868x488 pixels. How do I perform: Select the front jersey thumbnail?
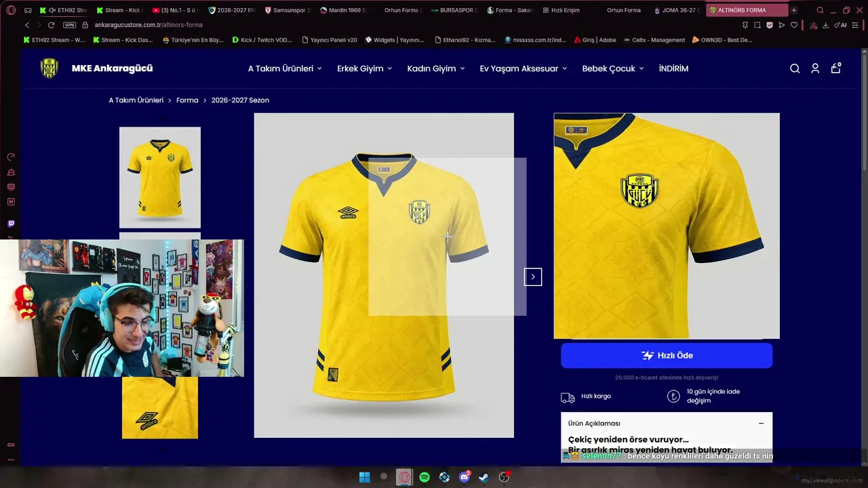coord(160,178)
